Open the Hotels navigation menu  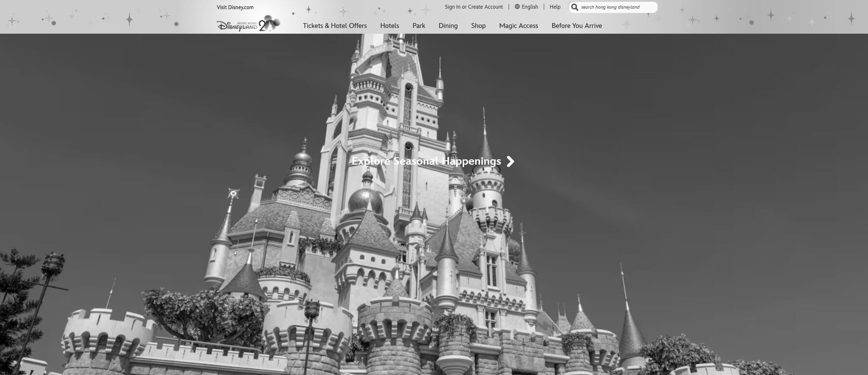pos(389,26)
